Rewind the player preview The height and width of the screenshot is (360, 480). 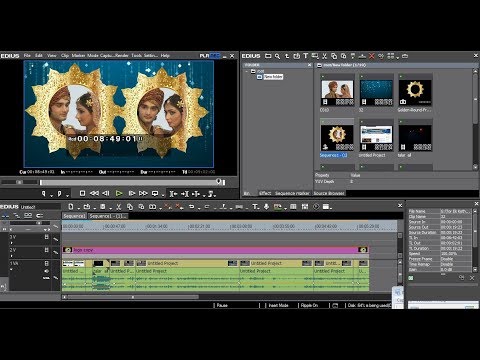point(94,193)
